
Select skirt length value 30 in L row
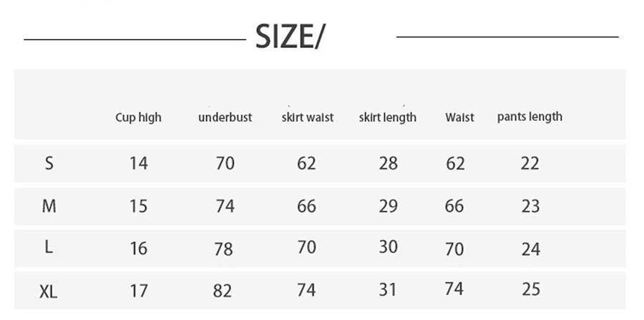pyautogui.click(x=388, y=246)
